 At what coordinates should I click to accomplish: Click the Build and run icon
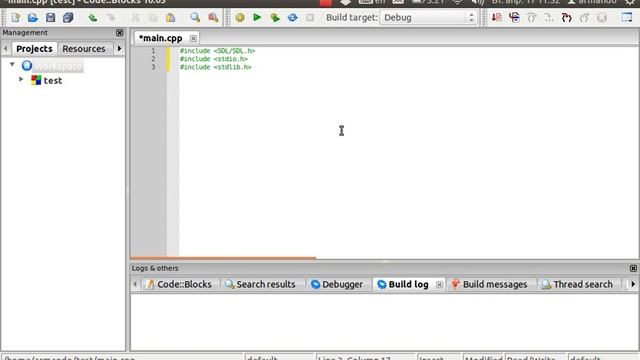point(275,18)
